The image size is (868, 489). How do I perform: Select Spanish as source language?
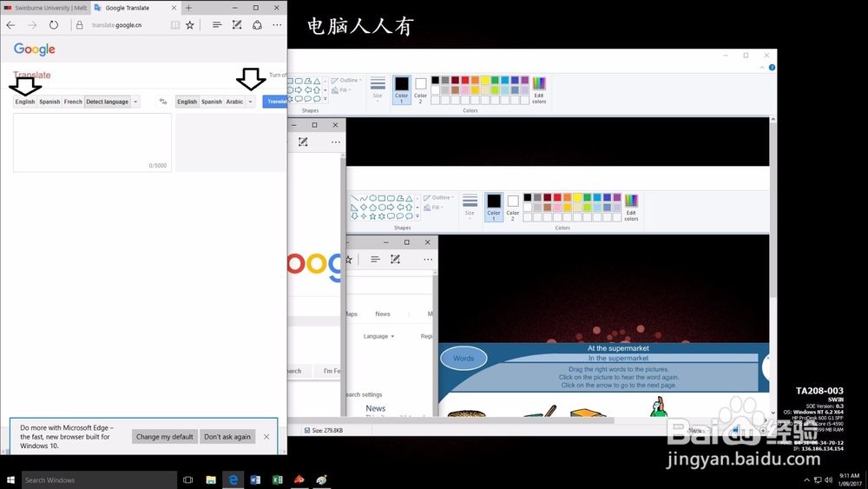tap(49, 102)
